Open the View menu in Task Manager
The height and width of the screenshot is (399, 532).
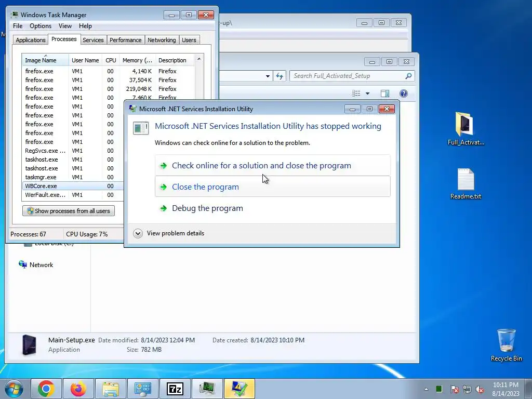pos(65,26)
